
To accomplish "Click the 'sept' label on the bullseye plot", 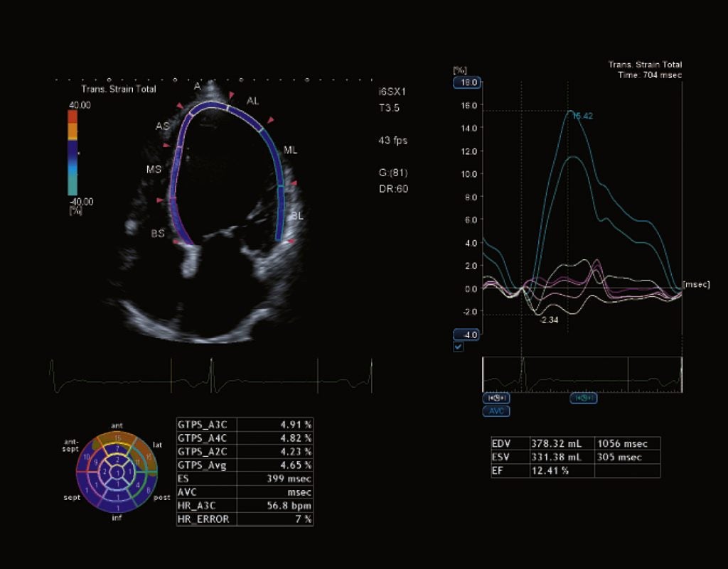I will [x=72, y=497].
